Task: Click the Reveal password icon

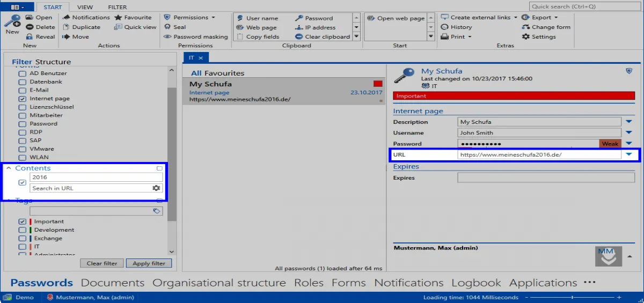Action: [30, 37]
